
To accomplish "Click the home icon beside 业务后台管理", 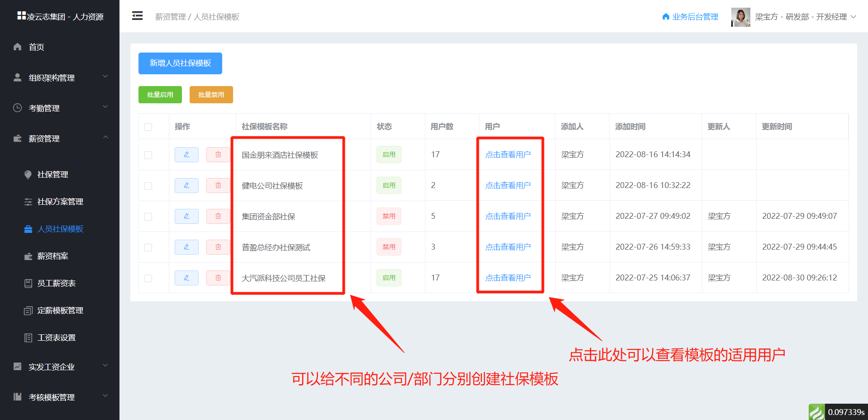I will 666,17.
